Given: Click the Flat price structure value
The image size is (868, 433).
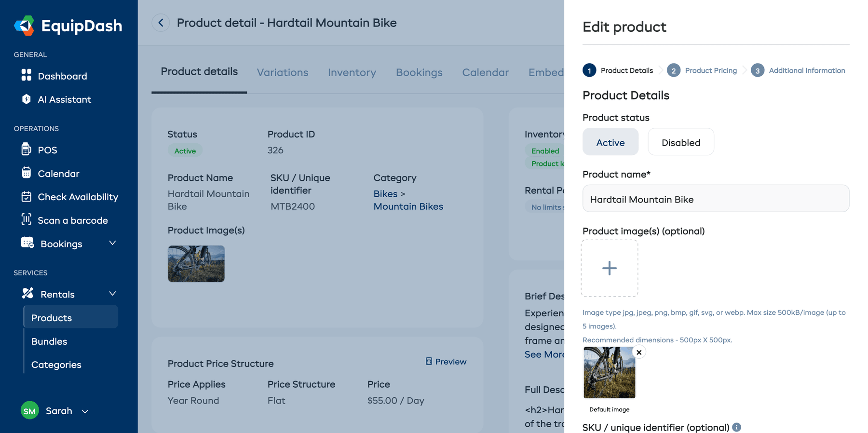Looking at the screenshot, I should [276, 401].
